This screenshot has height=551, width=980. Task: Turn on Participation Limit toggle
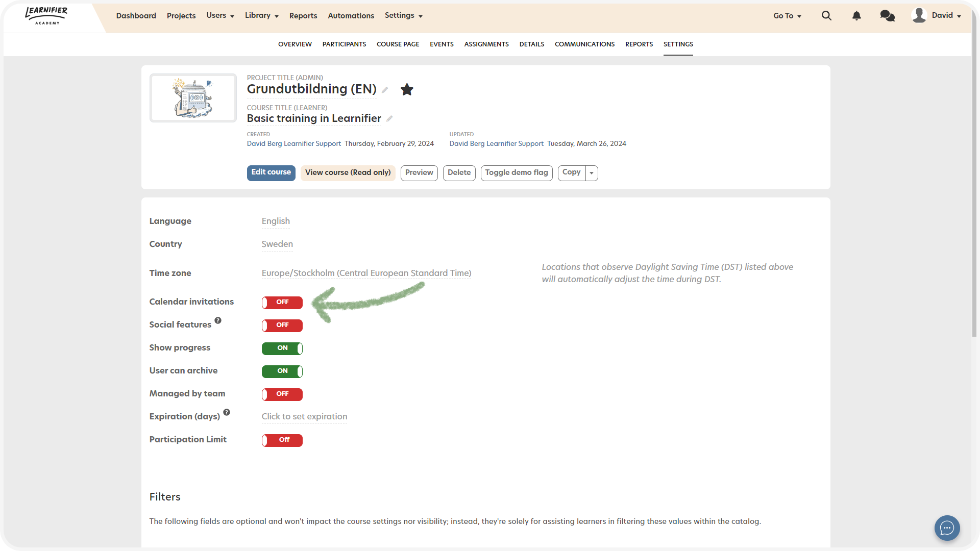[282, 440]
